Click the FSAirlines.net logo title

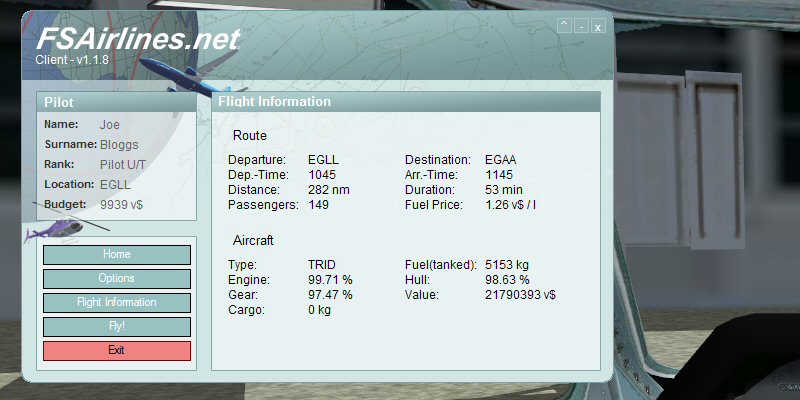tap(138, 38)
